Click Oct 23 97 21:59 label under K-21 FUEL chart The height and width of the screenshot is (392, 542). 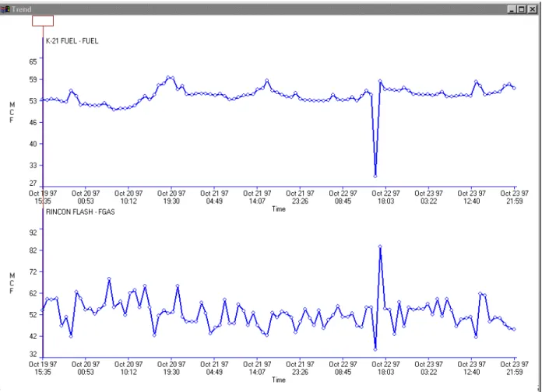(514, 198)
